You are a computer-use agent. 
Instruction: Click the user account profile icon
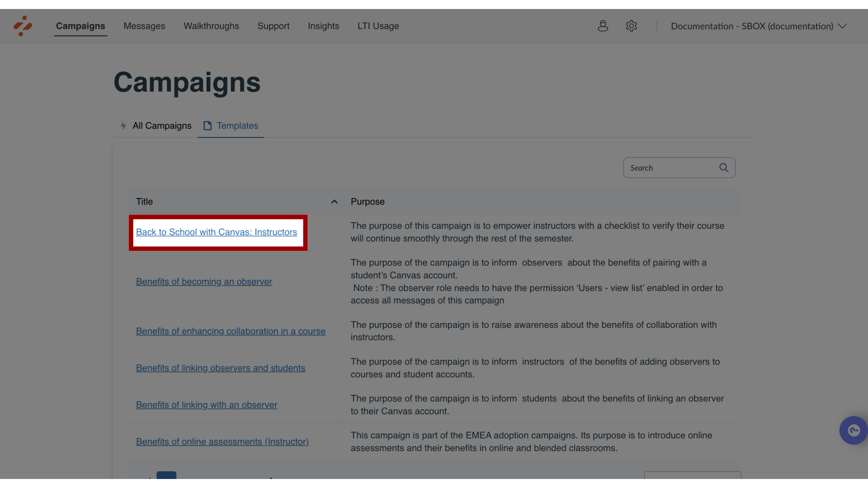coord(603,26)
